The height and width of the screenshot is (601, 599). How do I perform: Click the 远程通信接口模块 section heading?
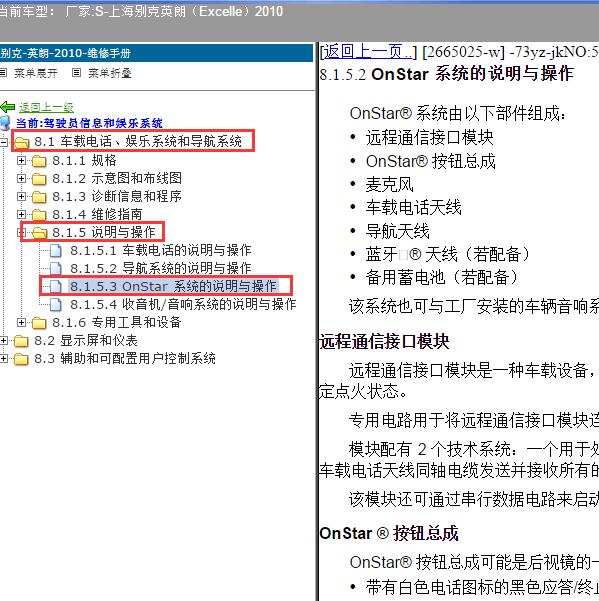tap(384, 341)
